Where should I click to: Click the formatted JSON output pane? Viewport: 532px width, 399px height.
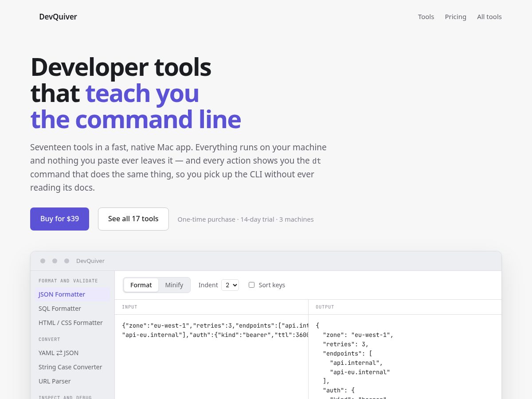(x=405, y=357)
